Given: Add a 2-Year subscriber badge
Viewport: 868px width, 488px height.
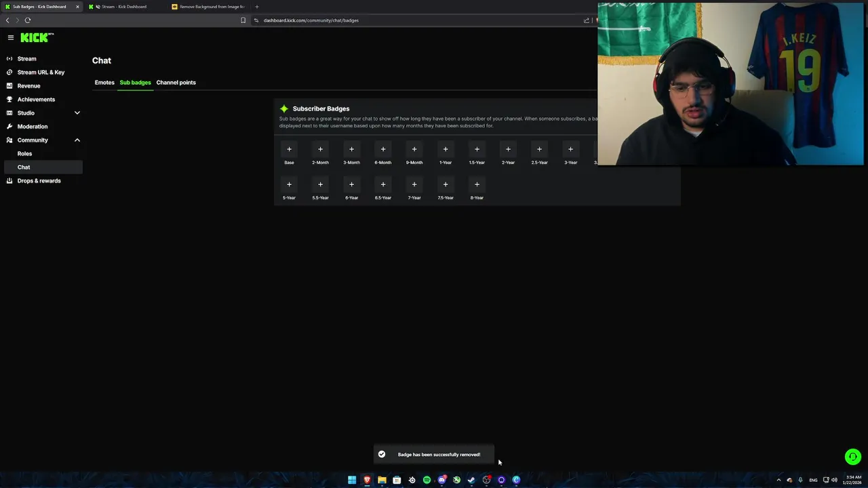Looking at the screenshot, I should point(508,149).
